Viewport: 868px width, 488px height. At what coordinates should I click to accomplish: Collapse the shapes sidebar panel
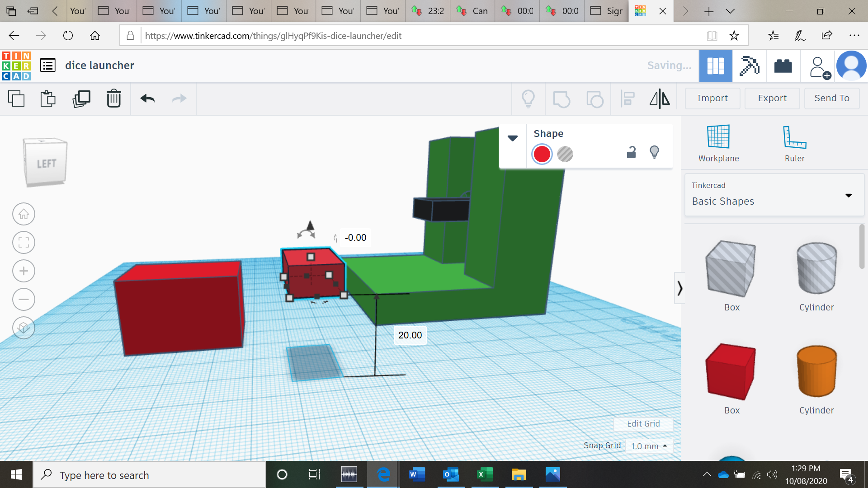679,288
